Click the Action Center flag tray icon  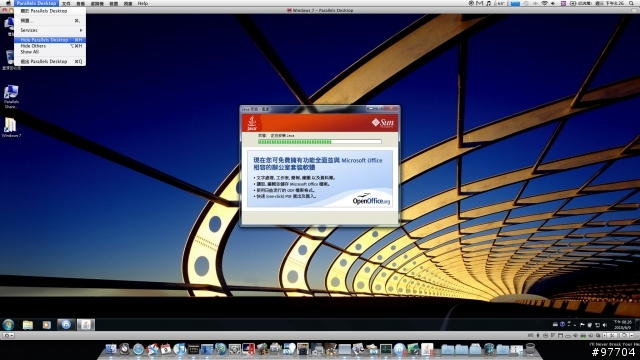click(582, 325)
